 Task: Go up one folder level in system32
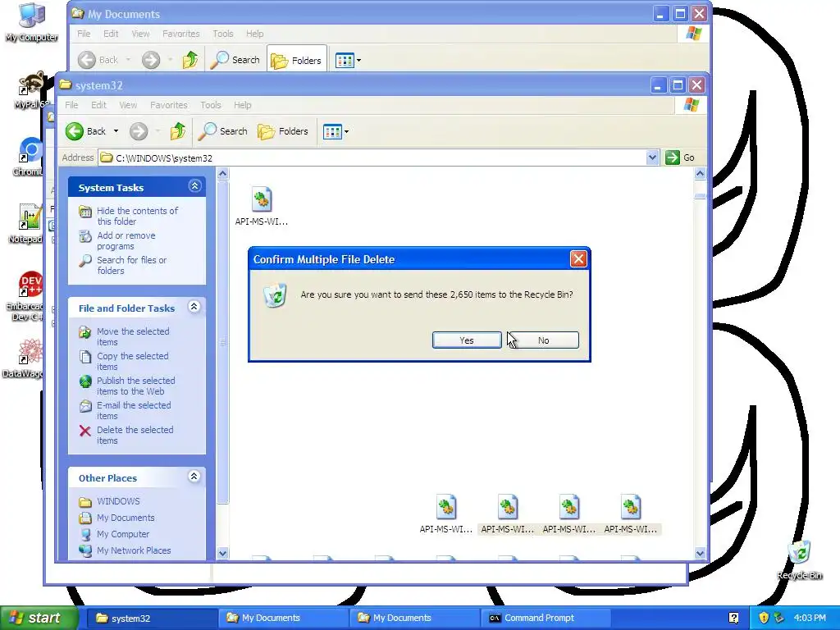coord(178,131)
